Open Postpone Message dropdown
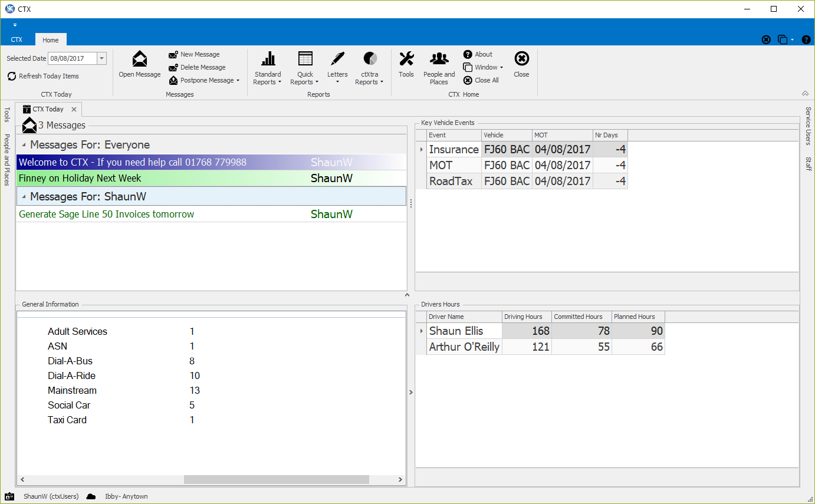Image resolution: width=815 pixels, height=504 pixels. [x=204, y=80]
